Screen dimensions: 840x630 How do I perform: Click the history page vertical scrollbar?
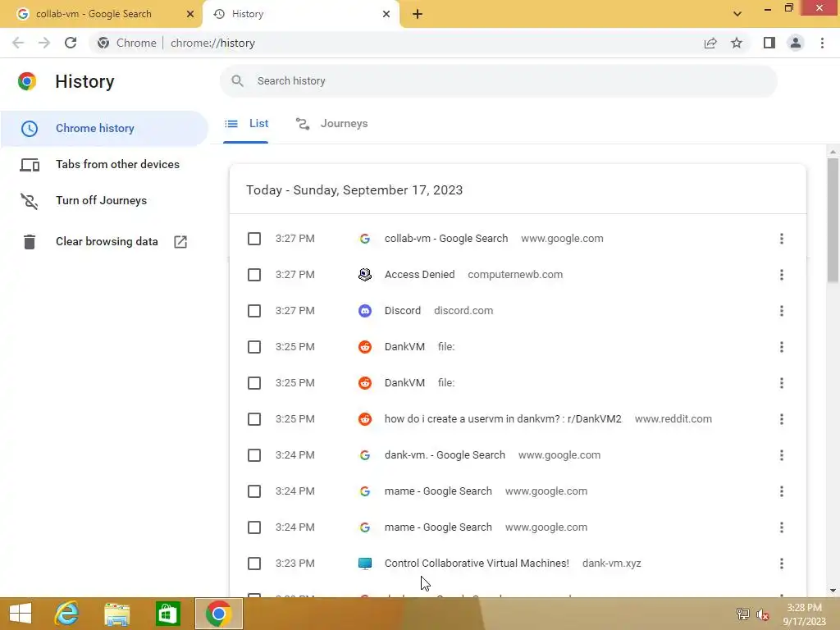click(833, 220)
